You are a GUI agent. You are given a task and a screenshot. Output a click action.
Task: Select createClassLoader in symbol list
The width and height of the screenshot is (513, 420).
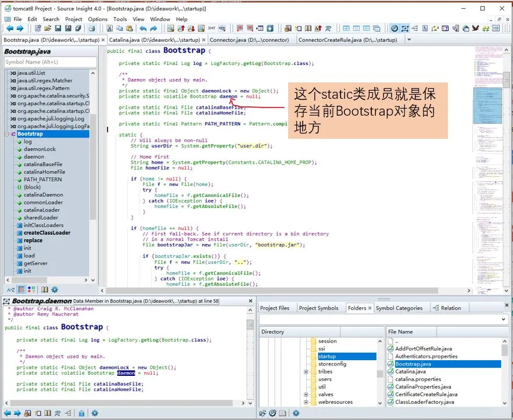tap(47, 233)
